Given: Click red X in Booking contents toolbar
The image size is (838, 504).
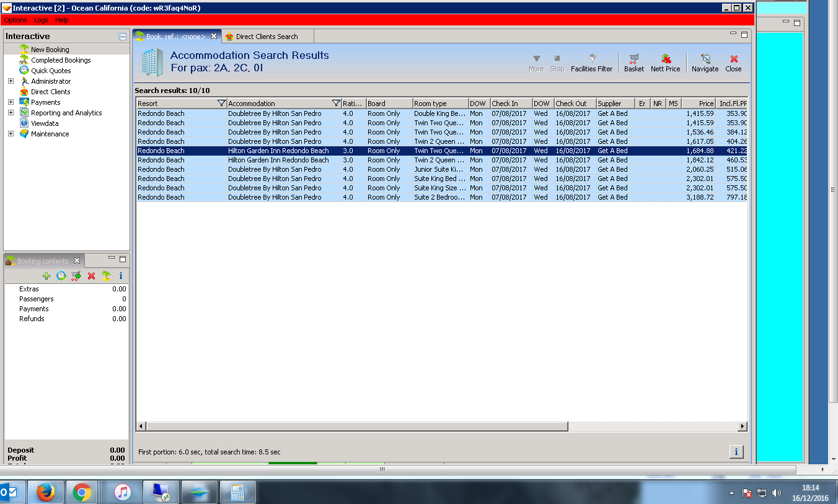Looking at the screenshot, I should [91, 276].
